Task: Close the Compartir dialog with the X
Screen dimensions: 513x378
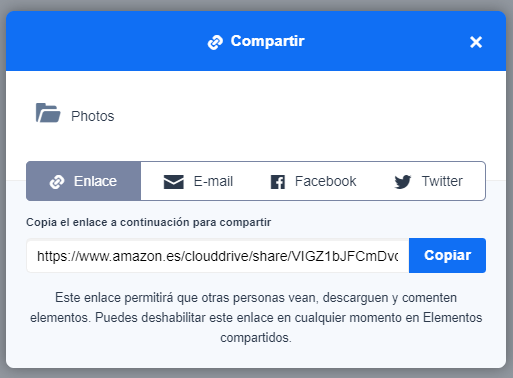Action: click(x=476, y=42)
